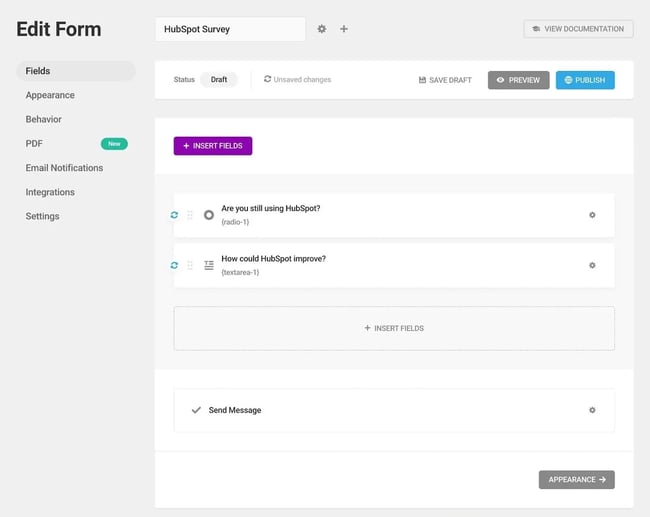The height and width of the screenshot is (517, 650).
Task: Preview the form
Action: (519, 80)
